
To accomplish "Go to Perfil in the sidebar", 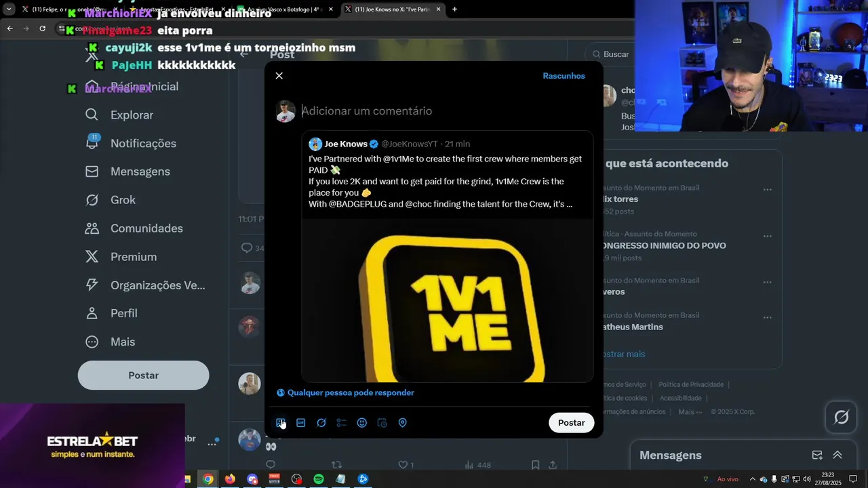I will tap(112, 314).
